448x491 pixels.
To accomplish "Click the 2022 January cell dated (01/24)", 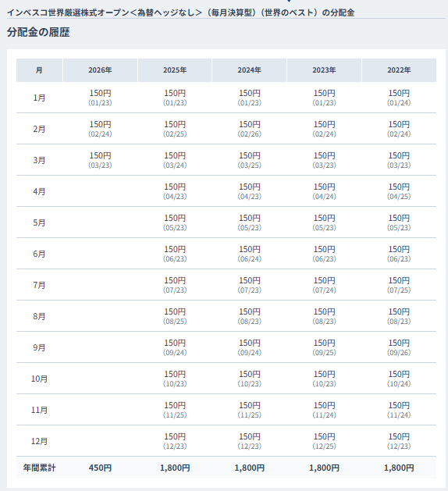I will pyautogui.click(x=399, y=98).
